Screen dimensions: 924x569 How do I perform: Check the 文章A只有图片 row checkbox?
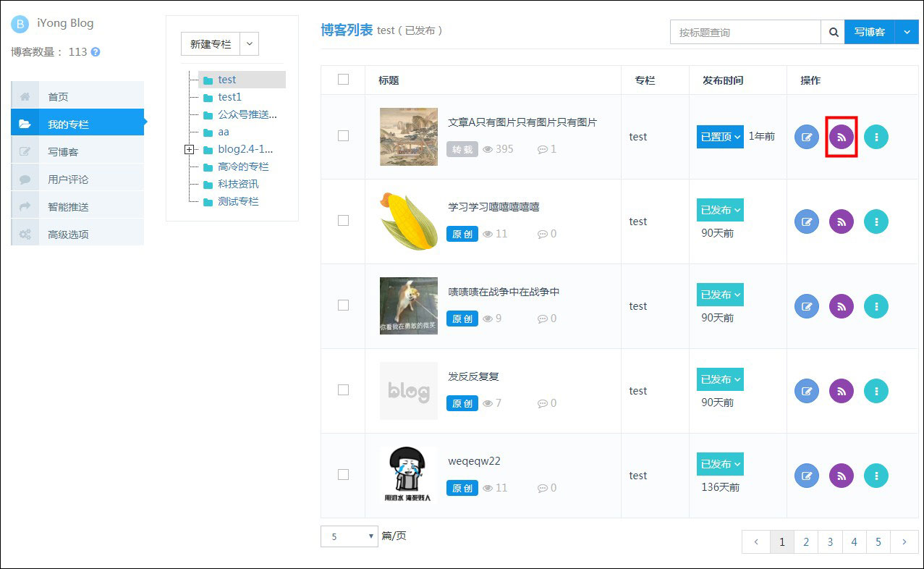(343, 135)
